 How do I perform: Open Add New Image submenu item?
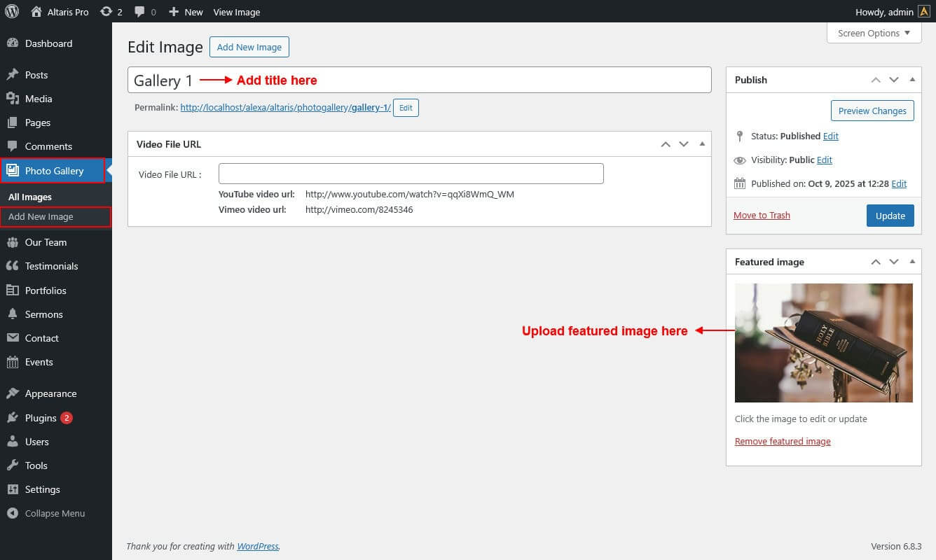point(41,217)
